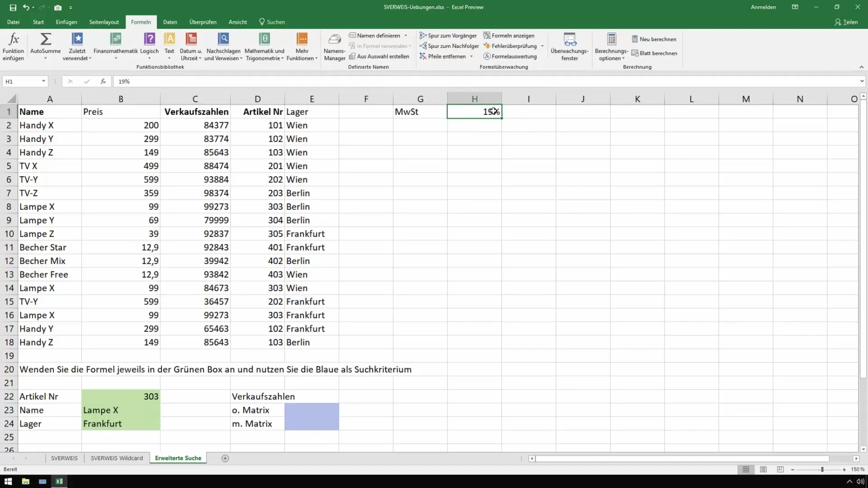The width and height of the screenshot is (868, 488).
Task: Click zoom in plus button
Action: click(844, 469)
